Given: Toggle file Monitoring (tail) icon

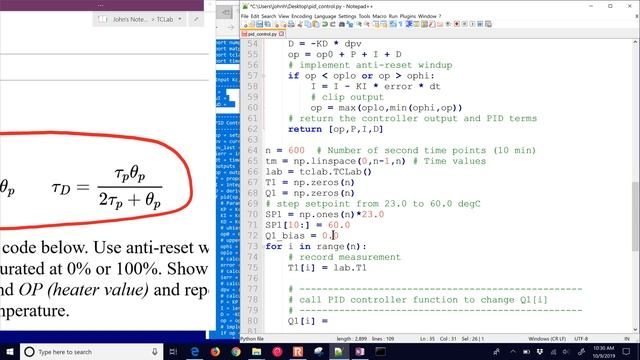Looking at the screenshot, I should coord(447,24).
